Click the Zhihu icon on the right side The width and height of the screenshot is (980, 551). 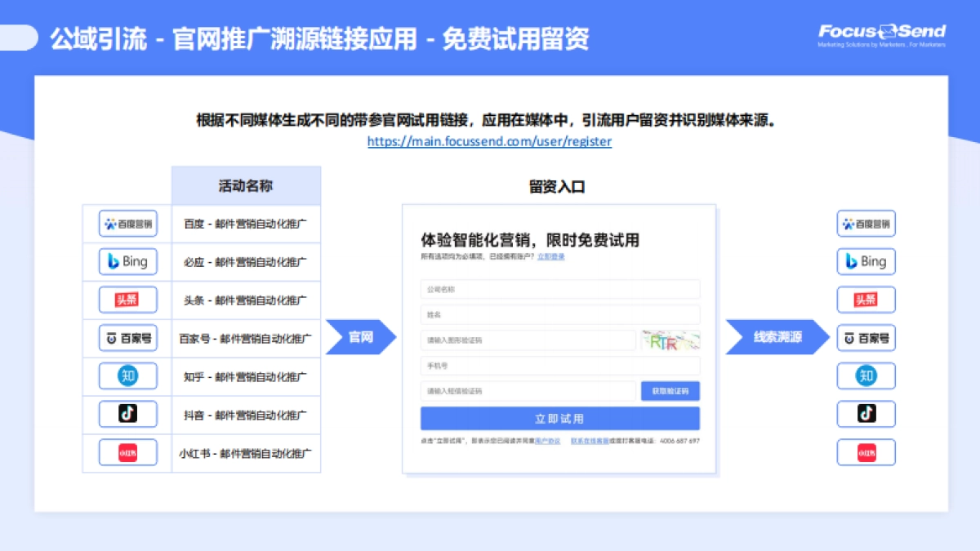(x=866, y=375)
